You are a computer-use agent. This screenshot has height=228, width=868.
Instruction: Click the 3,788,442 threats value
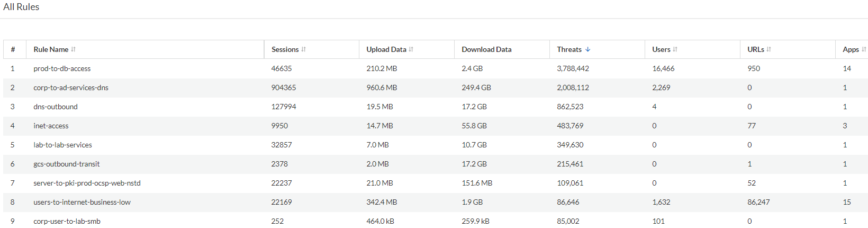click(x=573, y=68)
